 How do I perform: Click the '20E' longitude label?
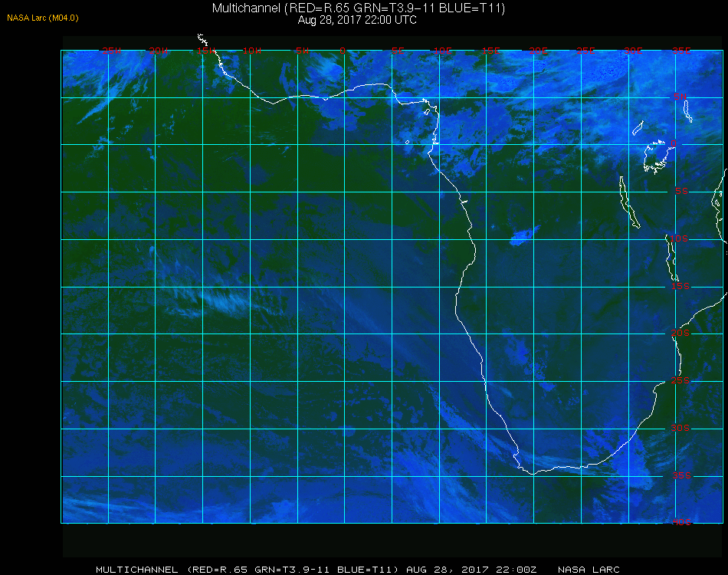coord(538,51)
